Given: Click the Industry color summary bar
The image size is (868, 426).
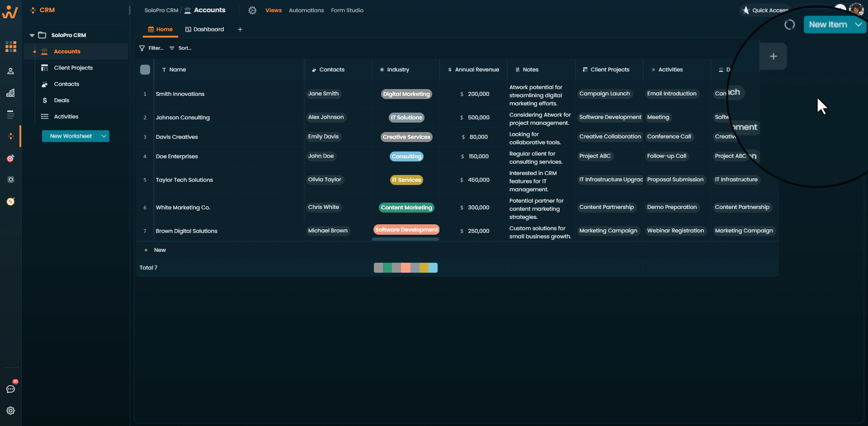Looking at the screenshot, I should point(406,268).
